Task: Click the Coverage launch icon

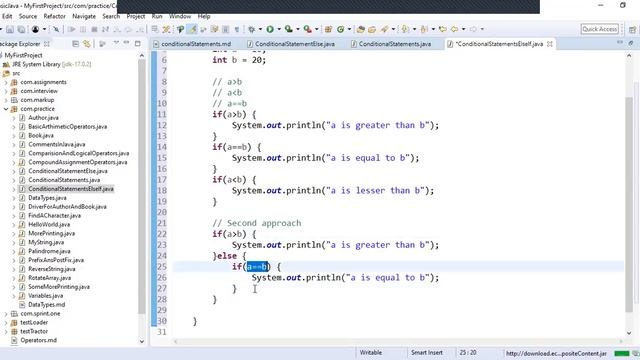Action: pos(289,29)
